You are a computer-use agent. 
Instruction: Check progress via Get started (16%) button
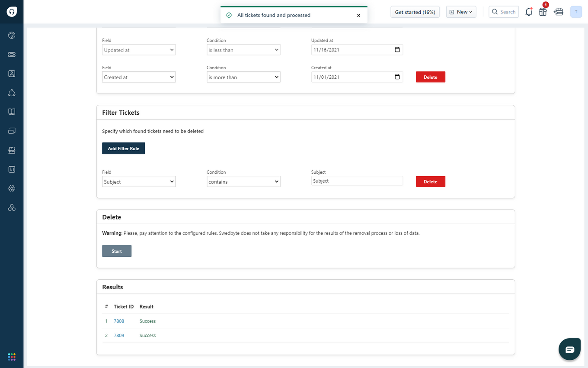coord(415,12)
